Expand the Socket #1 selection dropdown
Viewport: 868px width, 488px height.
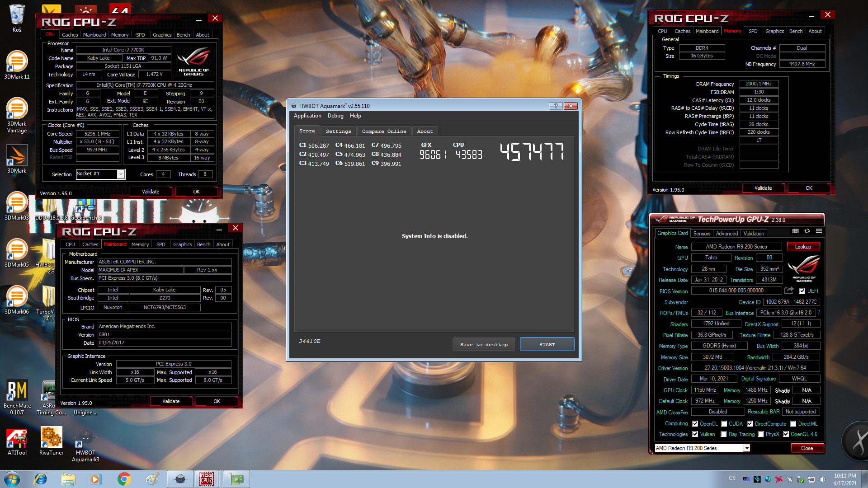(121, 174)
